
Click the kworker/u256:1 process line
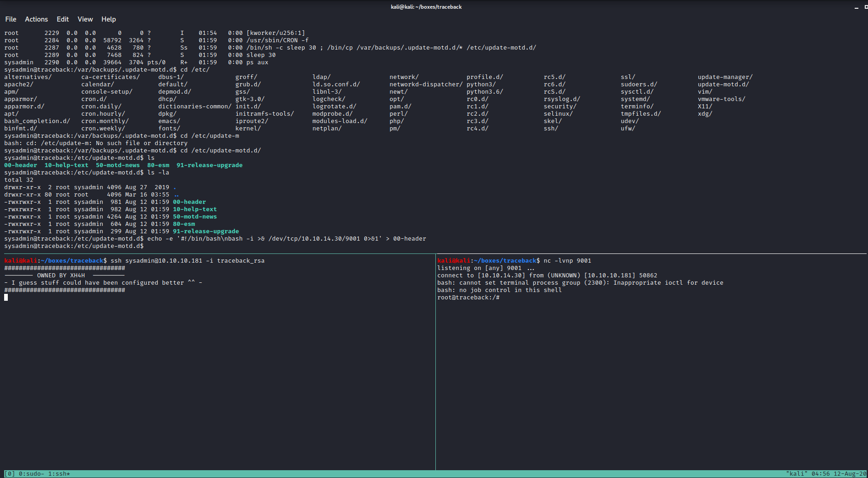(155, 33)
